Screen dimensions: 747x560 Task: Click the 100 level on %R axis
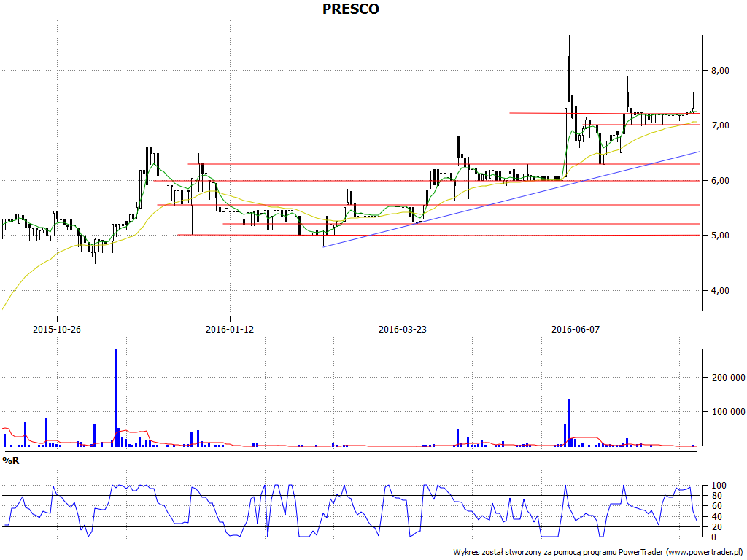[719, 486]
